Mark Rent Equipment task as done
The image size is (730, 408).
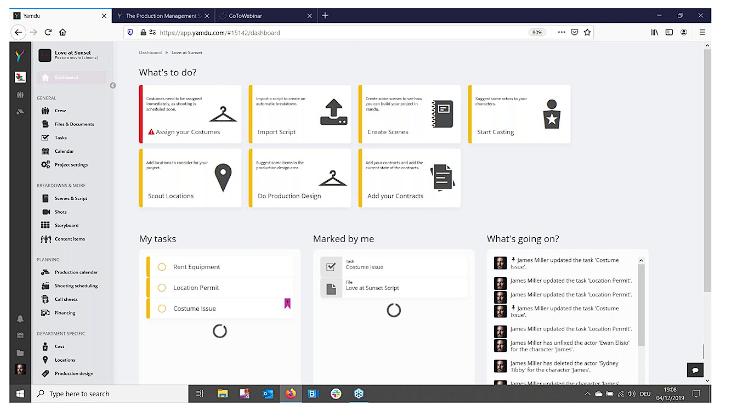point(162,267)
